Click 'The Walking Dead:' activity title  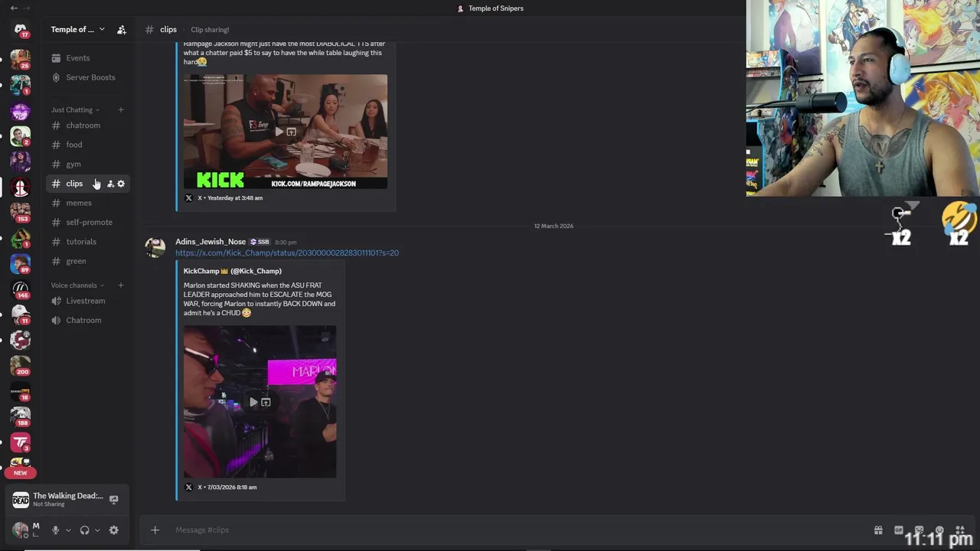[x=68, y=496]
